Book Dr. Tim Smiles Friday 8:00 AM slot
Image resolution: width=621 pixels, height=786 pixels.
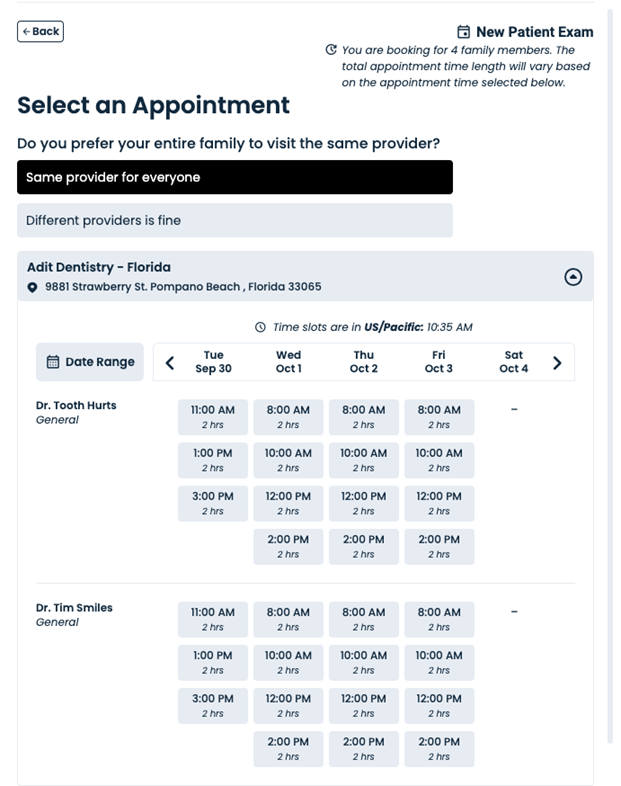439,619
